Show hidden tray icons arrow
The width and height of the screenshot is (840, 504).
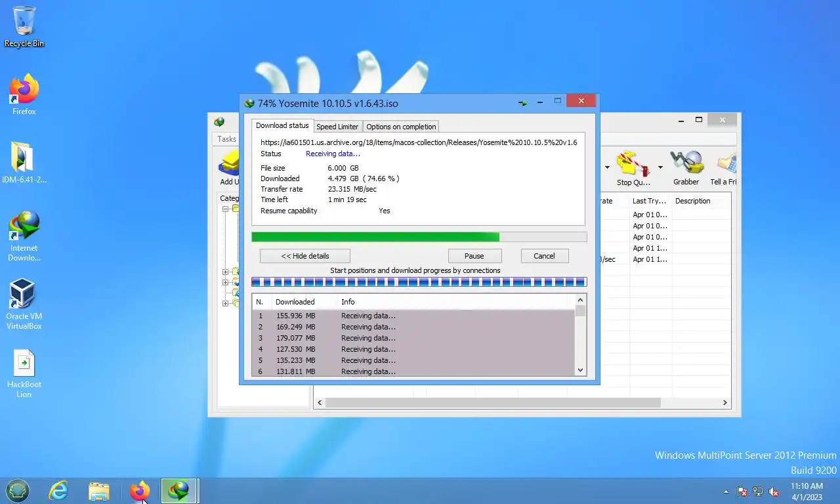pos(726,491)
